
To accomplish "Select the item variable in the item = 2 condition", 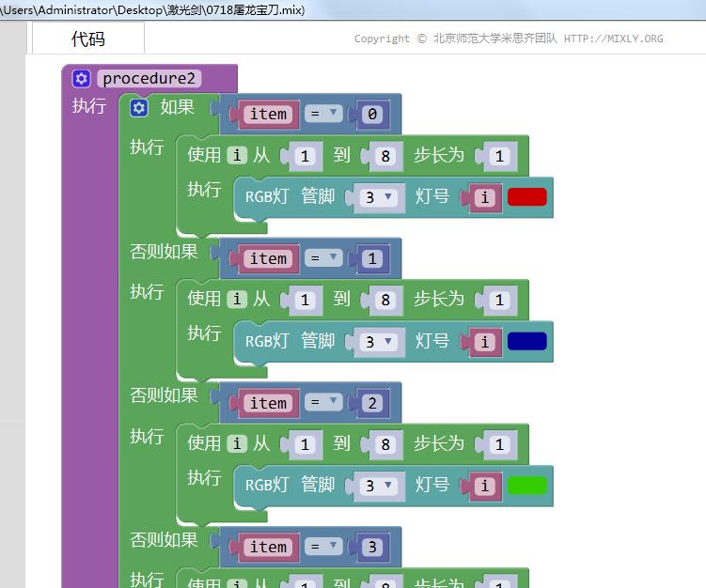I will click(x=268, y=403).
